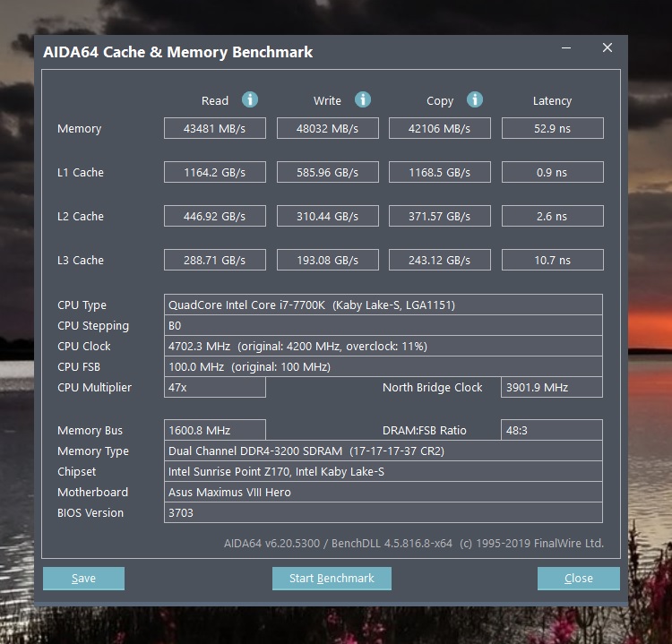This screenshot has height=644, width=672.
Task: Click the L3 Cache row label
Action: (x=81, y=260)
